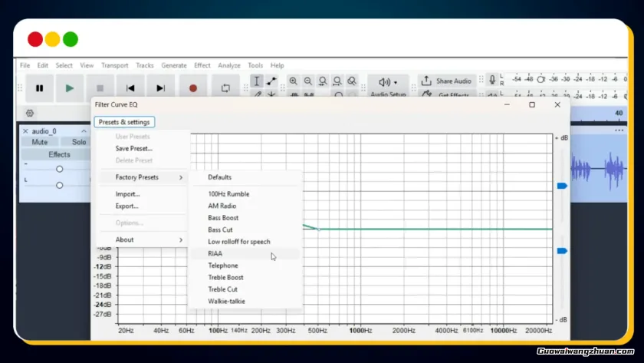Select the Selection (I-beam) tool
The image size is (644, 363).
[x=257, y=81]
